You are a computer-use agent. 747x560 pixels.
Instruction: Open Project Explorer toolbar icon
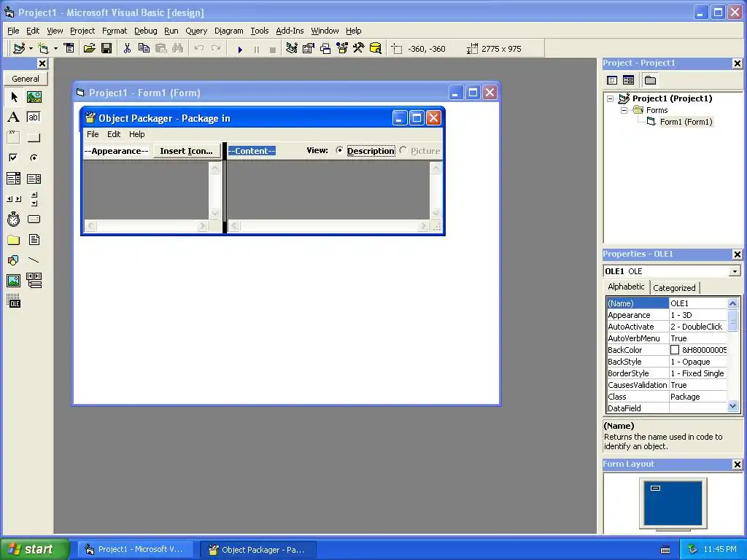292,48
